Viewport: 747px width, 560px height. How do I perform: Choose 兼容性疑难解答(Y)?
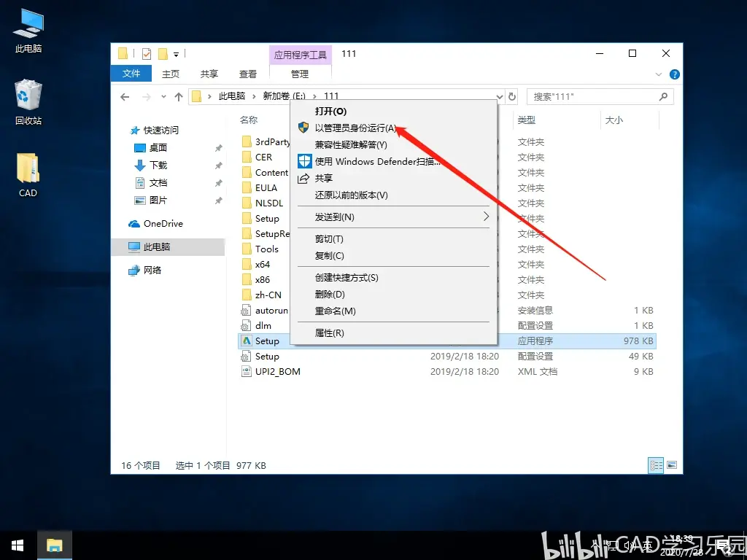pos(393,145)
